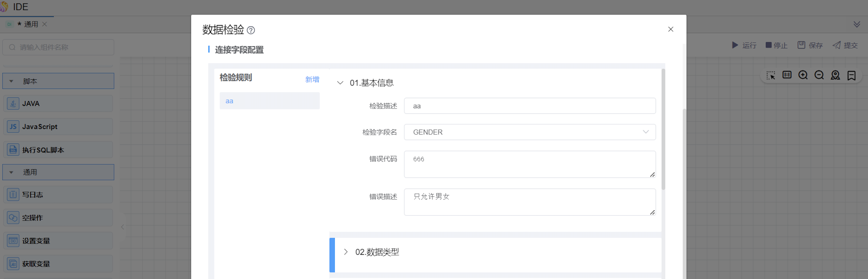Collapse the 01.基本信息 section
Screen dimensions: 868x279
pos(340,83)
